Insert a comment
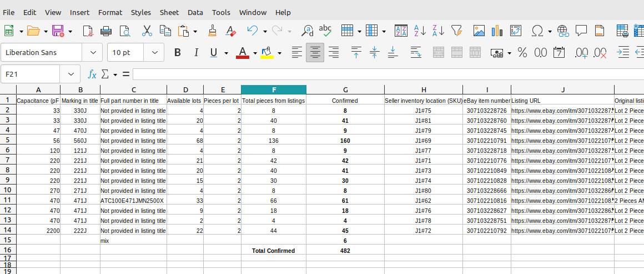 point(581,31)
